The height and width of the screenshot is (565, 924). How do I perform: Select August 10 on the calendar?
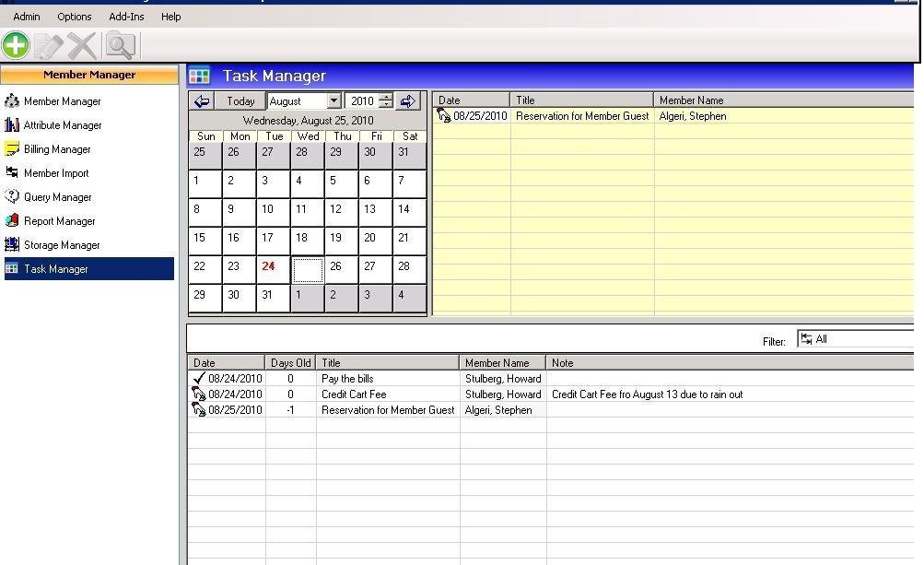click(x=274, y=213)
